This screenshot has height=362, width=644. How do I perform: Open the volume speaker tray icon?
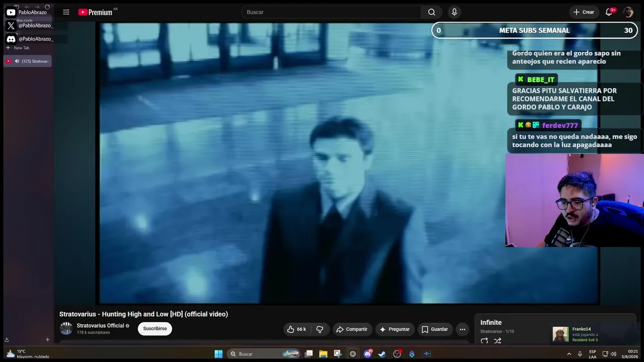pos(613,354)
